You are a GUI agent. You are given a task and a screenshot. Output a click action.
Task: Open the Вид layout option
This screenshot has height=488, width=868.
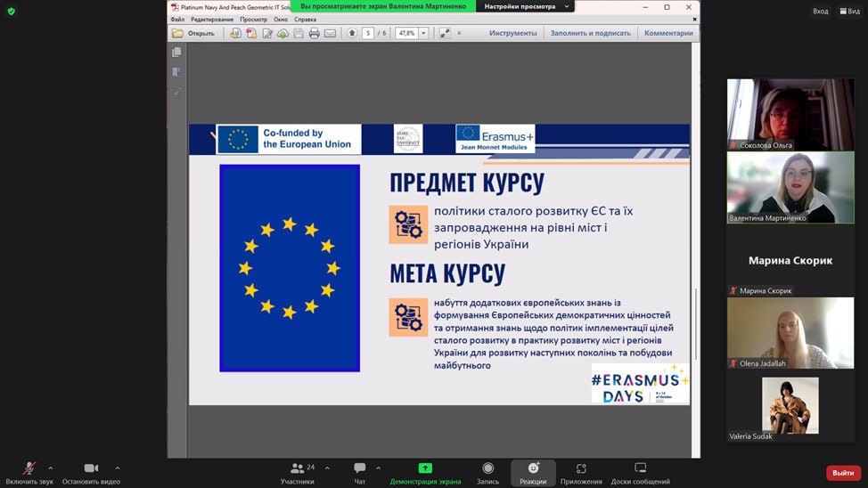pyautogui.click(x=850, y=11)
